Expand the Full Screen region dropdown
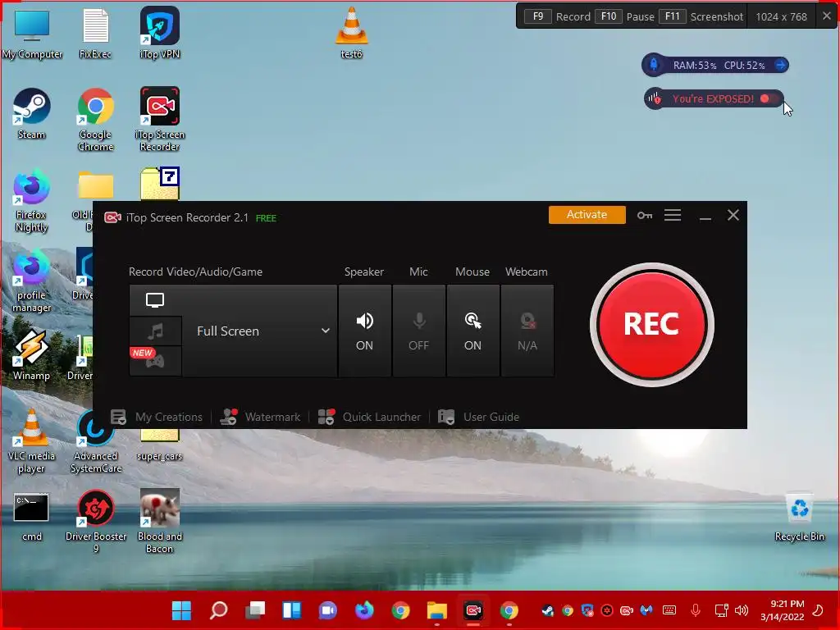 (325, 331)
